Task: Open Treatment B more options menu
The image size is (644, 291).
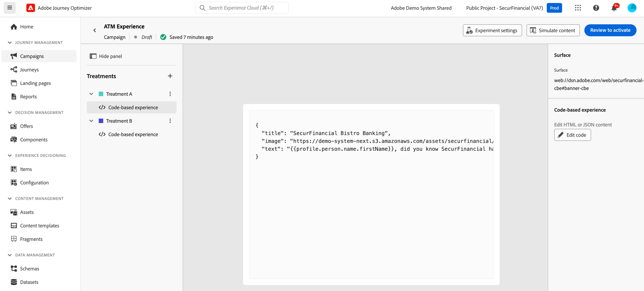Action: (x=170, y=121)
